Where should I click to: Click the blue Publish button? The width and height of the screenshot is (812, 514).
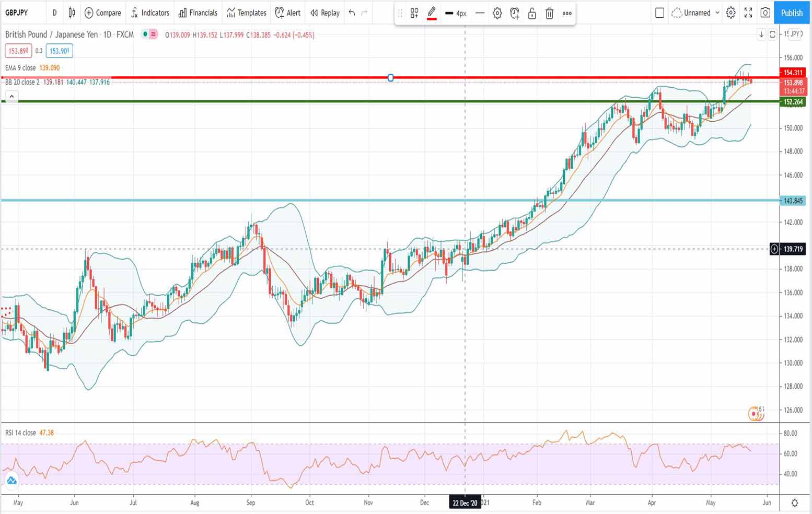[x=791, y=13]
